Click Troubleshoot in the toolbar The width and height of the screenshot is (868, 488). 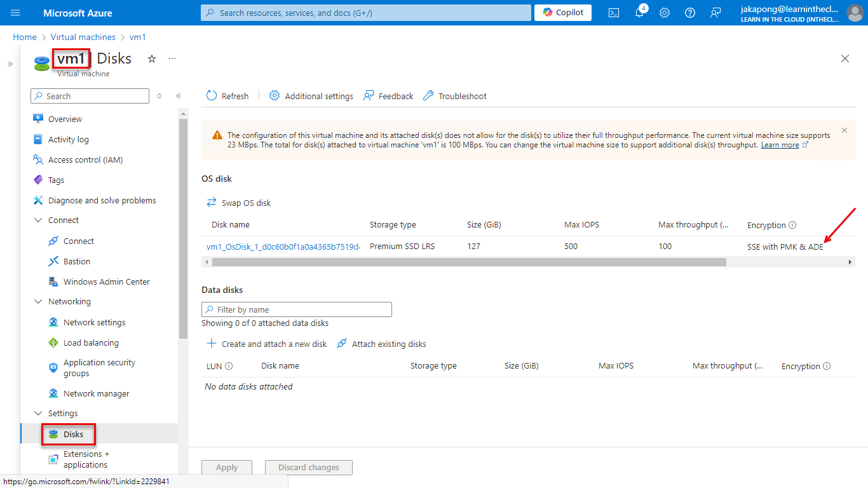(455, 96)
